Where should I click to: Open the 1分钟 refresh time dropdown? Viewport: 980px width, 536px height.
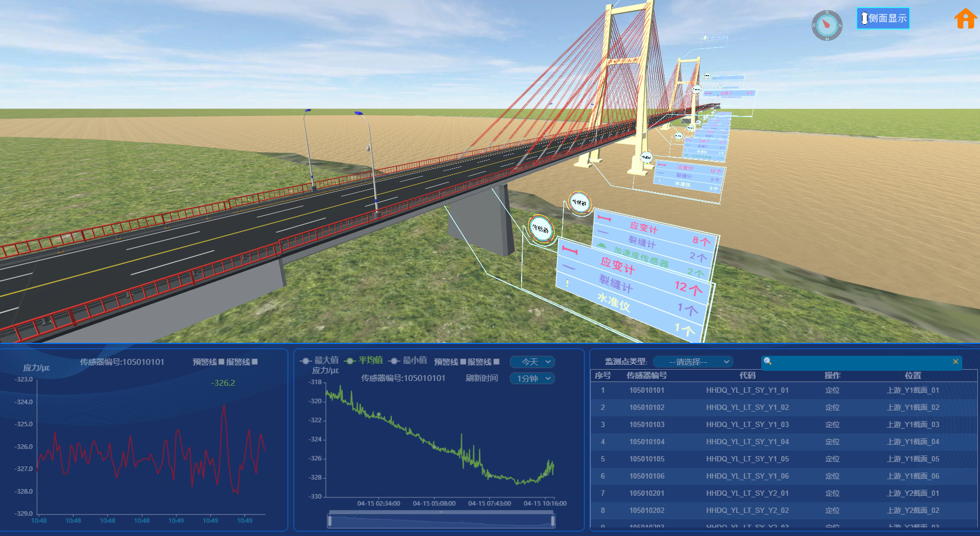coord(532,378)
